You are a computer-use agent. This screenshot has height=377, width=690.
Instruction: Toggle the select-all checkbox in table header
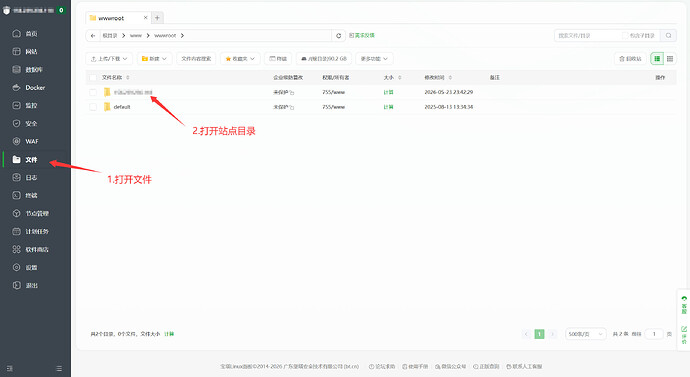point(93,77)
